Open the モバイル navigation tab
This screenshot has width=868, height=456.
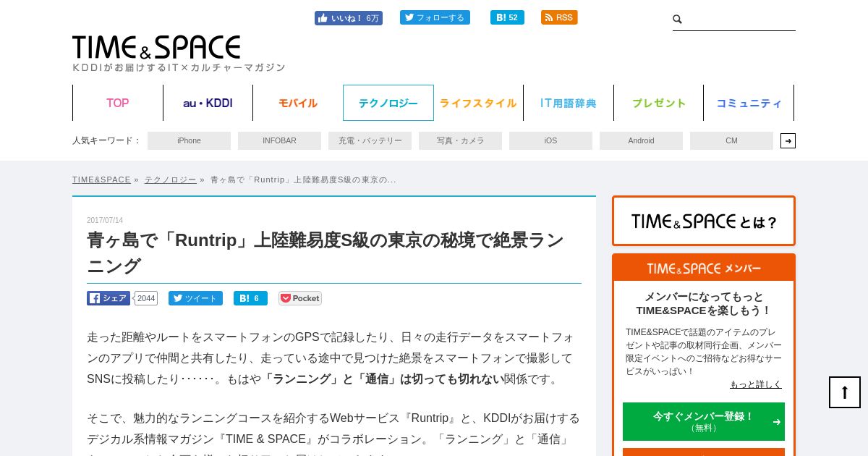pos(298,103)
